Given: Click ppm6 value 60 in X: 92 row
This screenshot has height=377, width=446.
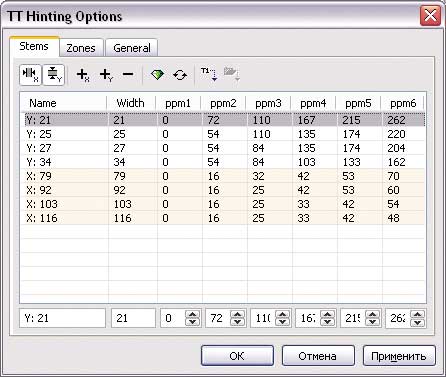Looking at the screenshot, I should [x=393, y=190].
